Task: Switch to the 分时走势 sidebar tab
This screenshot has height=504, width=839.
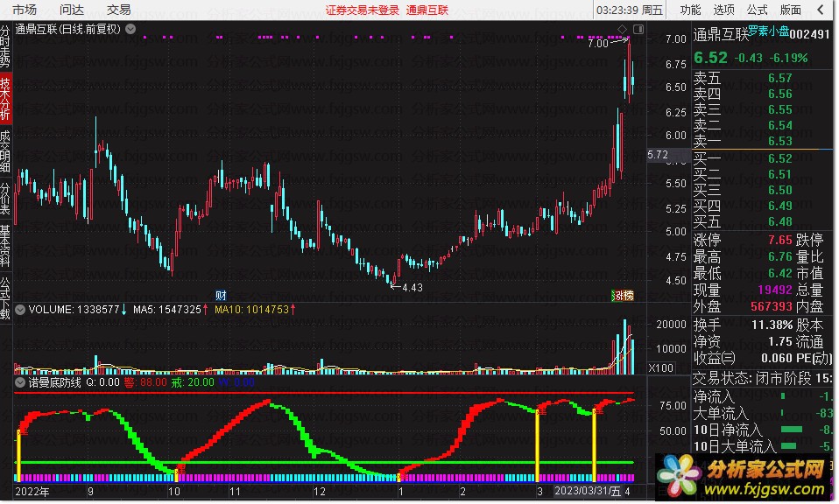Action: [x=5, y=46]
